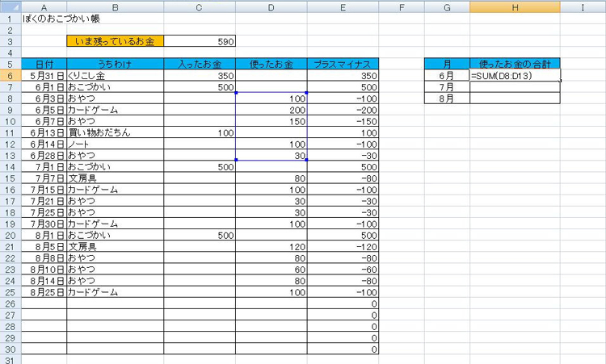Screen dimensions: 606x364
Task: Click the formula cell with =SUM(D8:D13)
Action: point(515,75)
